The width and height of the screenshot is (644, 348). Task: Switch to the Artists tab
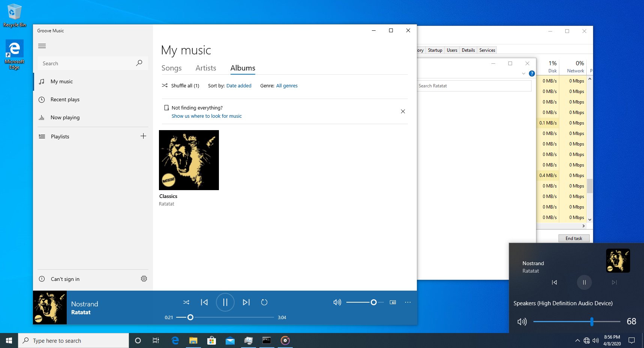[205, 68]
